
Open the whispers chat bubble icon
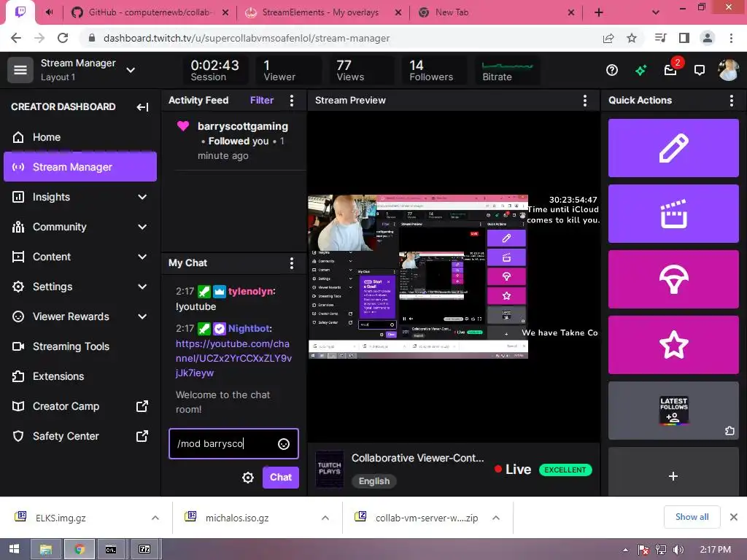click(699, 71)
